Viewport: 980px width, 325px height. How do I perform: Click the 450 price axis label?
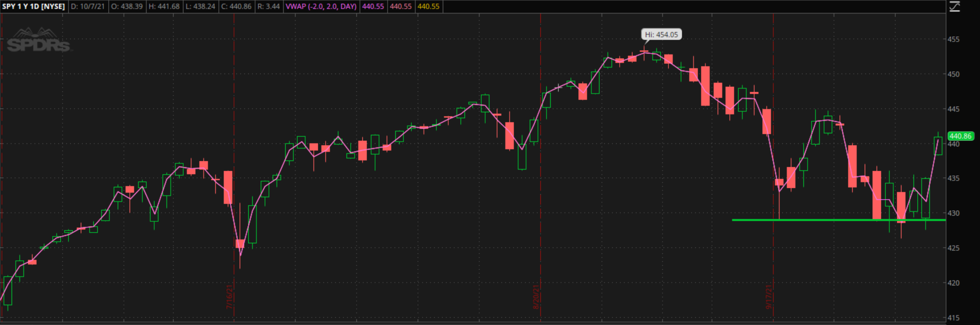pos(954,74)
